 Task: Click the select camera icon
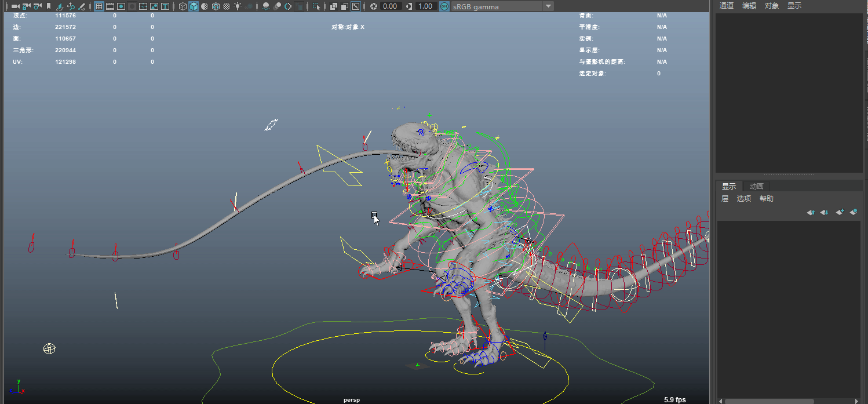(16, 6)
